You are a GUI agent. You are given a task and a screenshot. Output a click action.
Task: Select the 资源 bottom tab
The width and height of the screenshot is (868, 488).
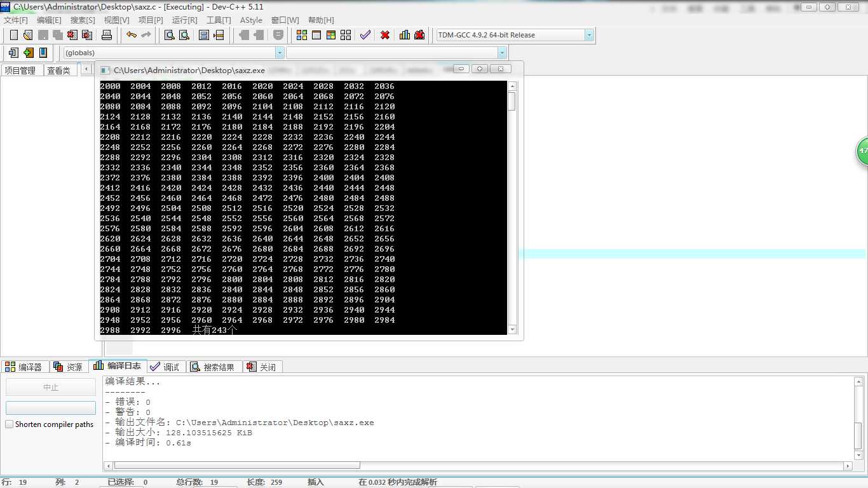pyautogui.click(x=69, y=367)
